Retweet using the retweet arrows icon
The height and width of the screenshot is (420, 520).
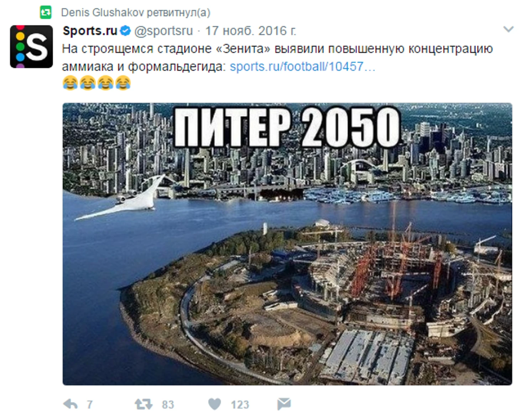tap(143, 404)
